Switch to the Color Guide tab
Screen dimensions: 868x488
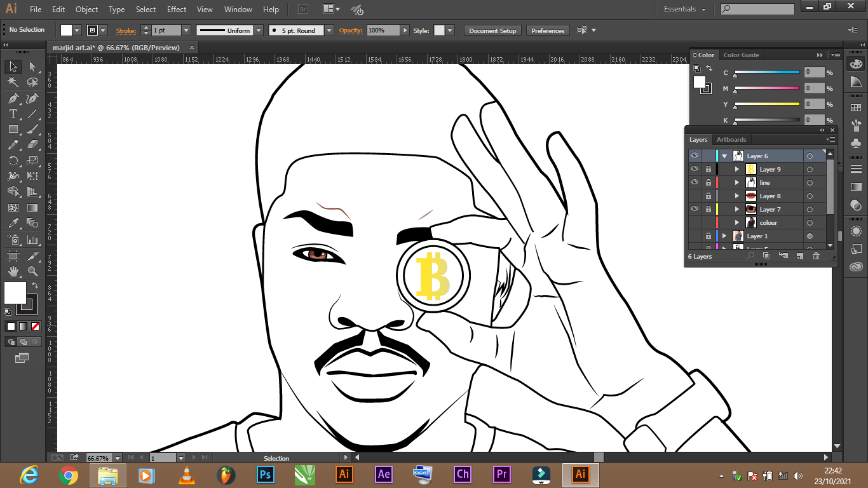(741, 55)
